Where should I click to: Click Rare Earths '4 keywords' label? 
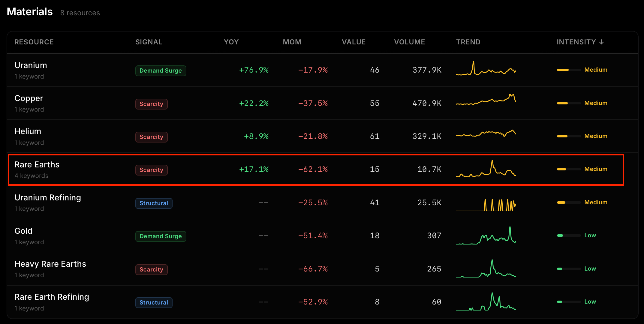click(31, 176)
